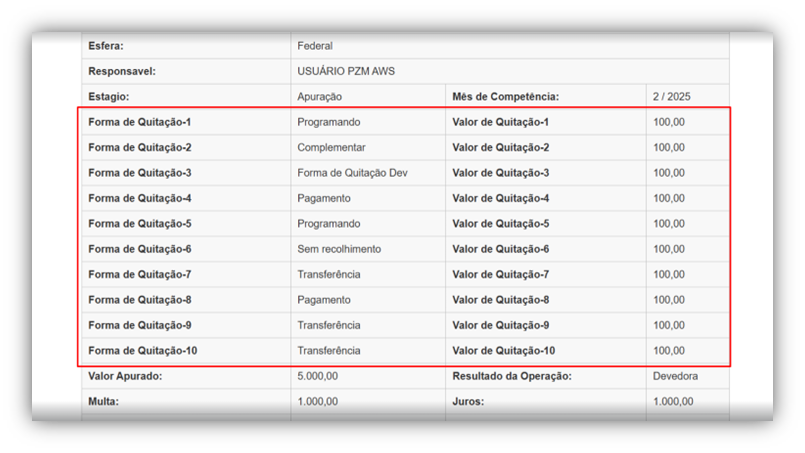Select the Mês de Competência value '2 / 2025'
This screenshot has width=805, height=453.
tap(671, 97)
